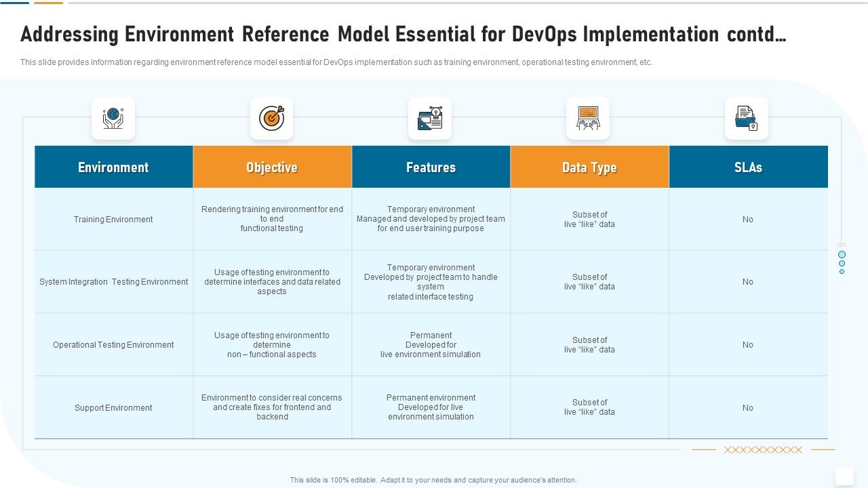Click the orange Data Type column header
Image resolution: width=868 pixels, height=488 pixels.
click(x=589, y=166)
